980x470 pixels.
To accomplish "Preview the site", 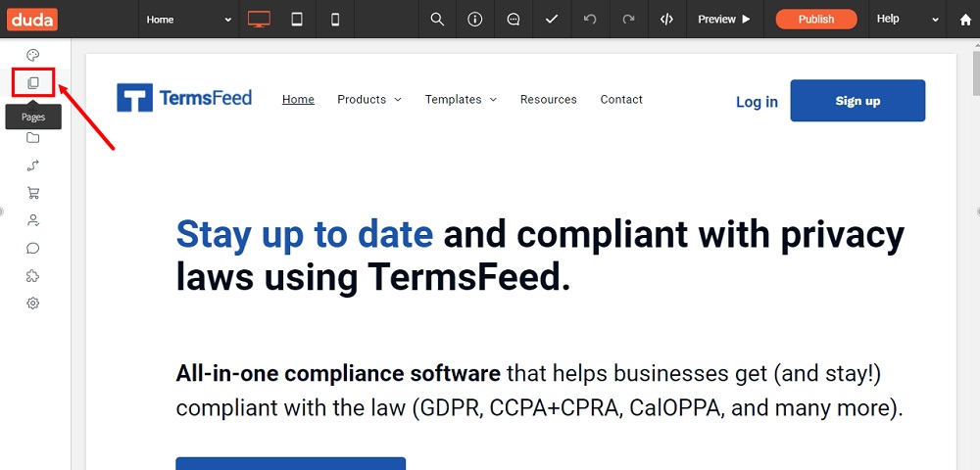I will [x=724, y=20].
